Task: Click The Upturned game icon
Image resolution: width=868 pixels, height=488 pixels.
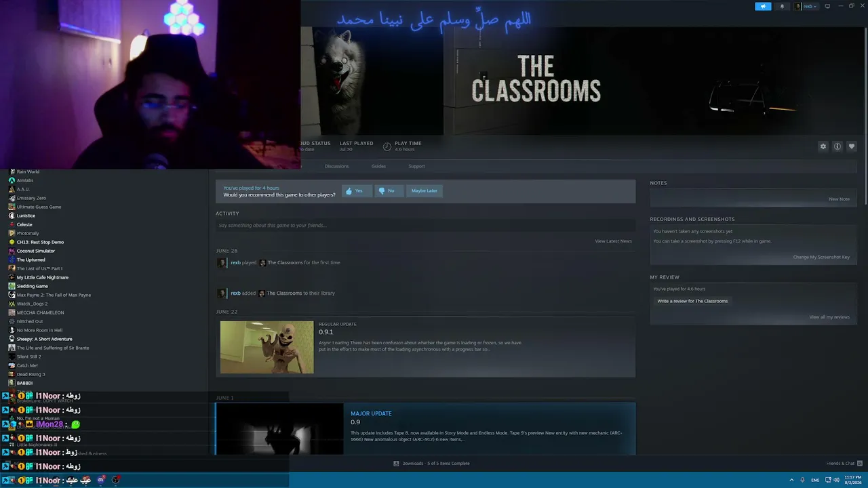Action: 12,260
